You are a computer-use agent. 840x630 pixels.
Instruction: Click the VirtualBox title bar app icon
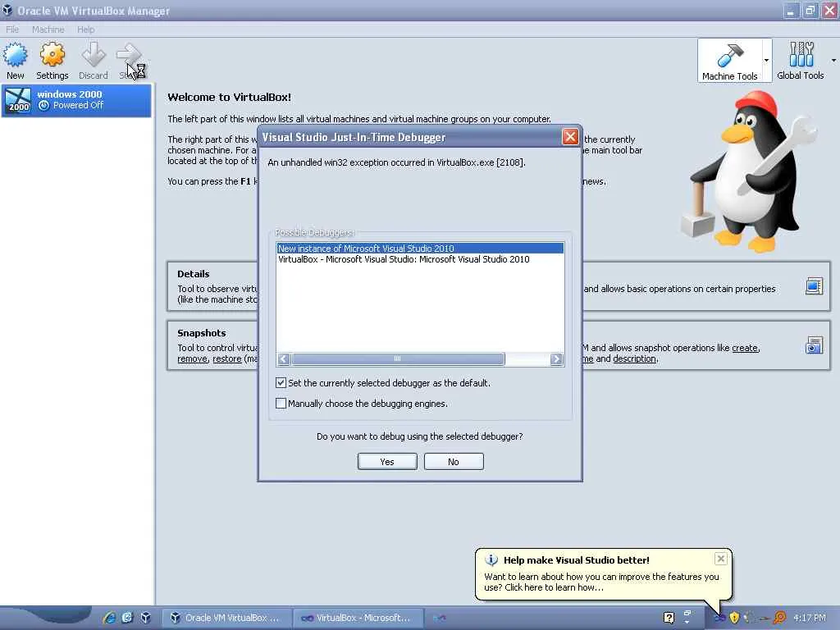[7, 11]
